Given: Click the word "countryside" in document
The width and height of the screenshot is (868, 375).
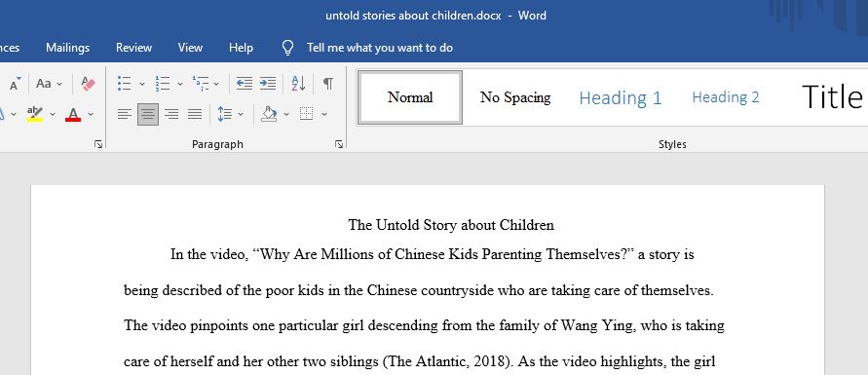Looking at the screenshot, I should click(458, 290).
